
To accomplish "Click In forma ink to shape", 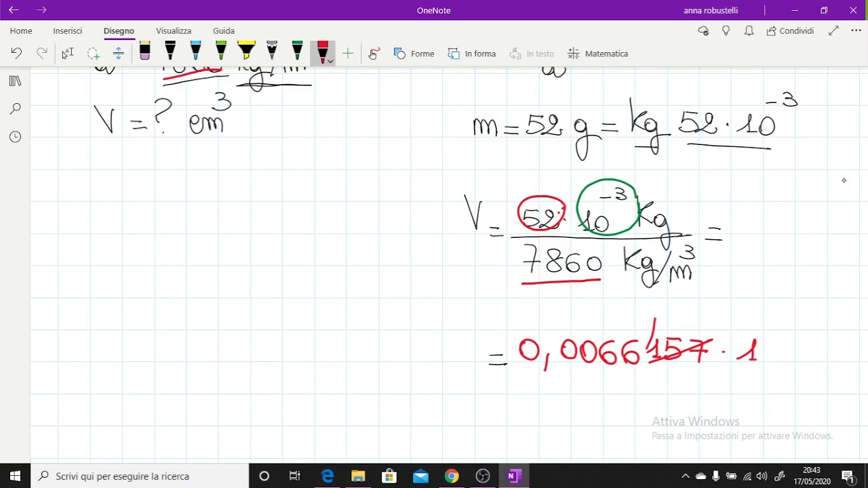I will (472, 54).
